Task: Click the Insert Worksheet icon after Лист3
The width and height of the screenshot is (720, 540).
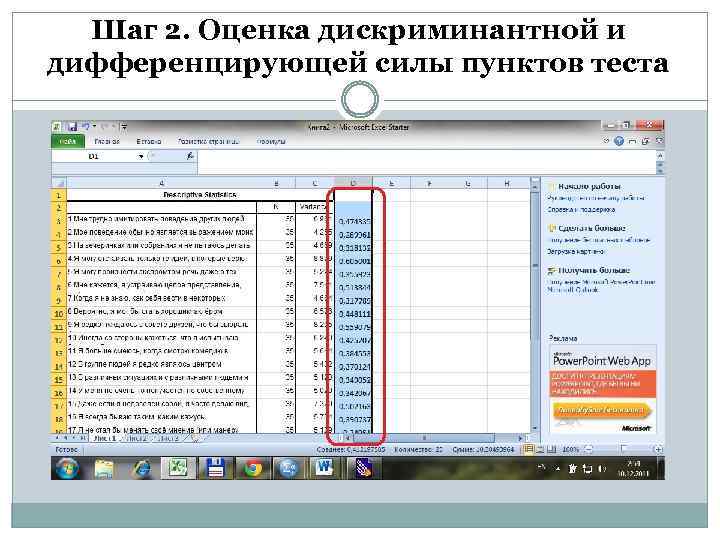Action: click(x=194, y=439)
